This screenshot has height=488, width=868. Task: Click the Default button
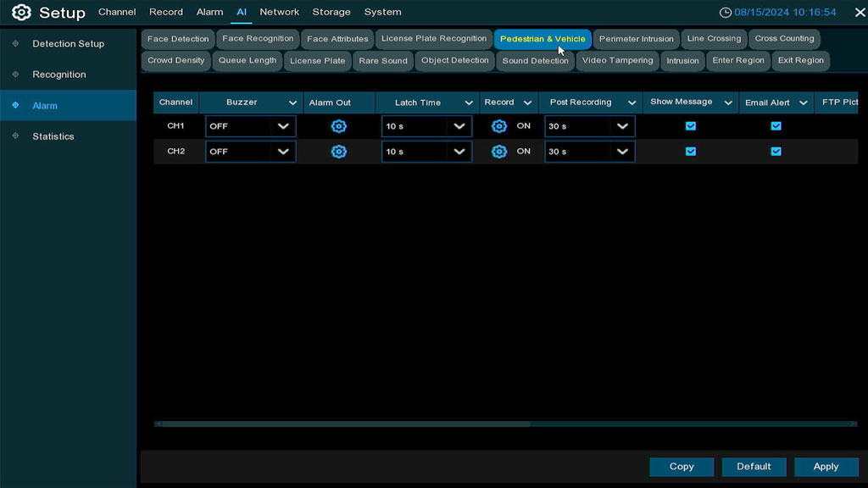754,467
